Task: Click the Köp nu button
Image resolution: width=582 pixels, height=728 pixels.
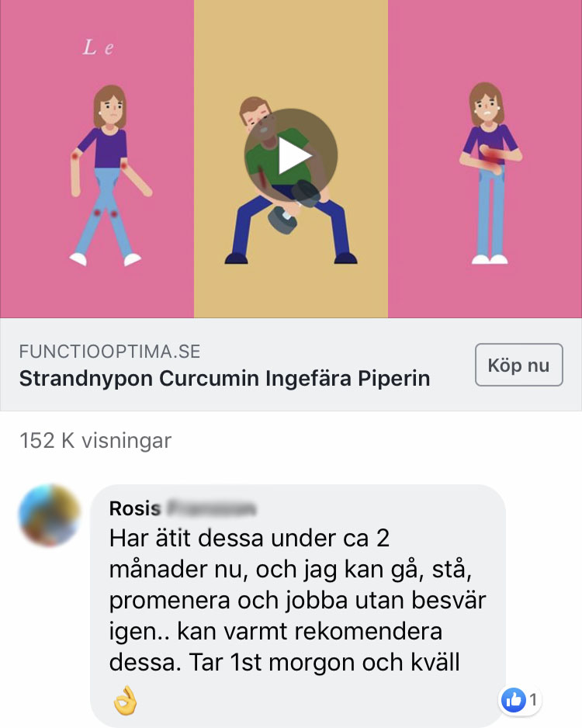Action: tap(519, 365)
